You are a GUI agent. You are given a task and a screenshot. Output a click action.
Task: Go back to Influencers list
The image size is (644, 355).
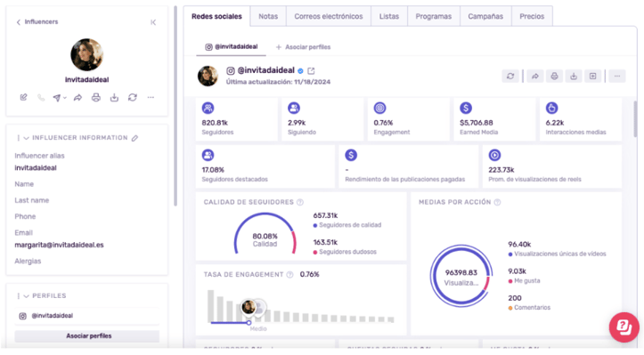click(37, 21)
